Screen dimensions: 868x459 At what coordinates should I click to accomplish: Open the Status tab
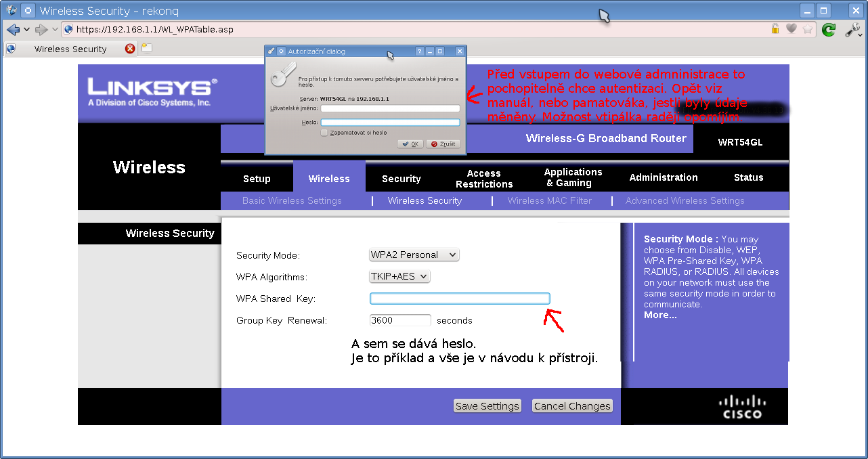[749, 177]
